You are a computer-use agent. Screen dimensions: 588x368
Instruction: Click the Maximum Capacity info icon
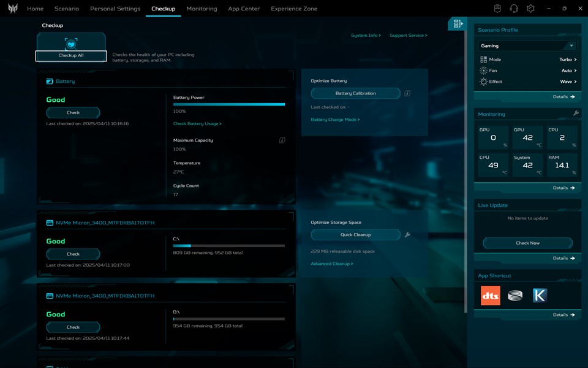pyautogui.click(x=282, y=140)
